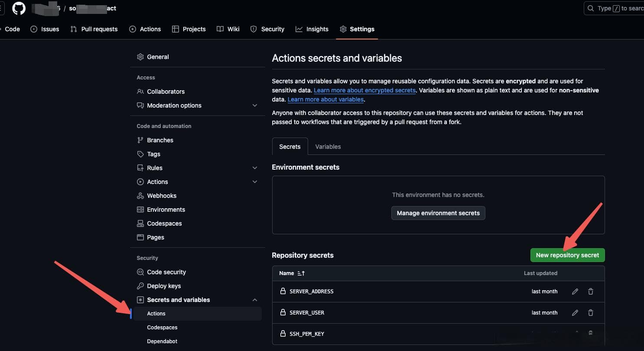
Task: Collapse the Secrets and variables chevron
Action: (255, 300)
